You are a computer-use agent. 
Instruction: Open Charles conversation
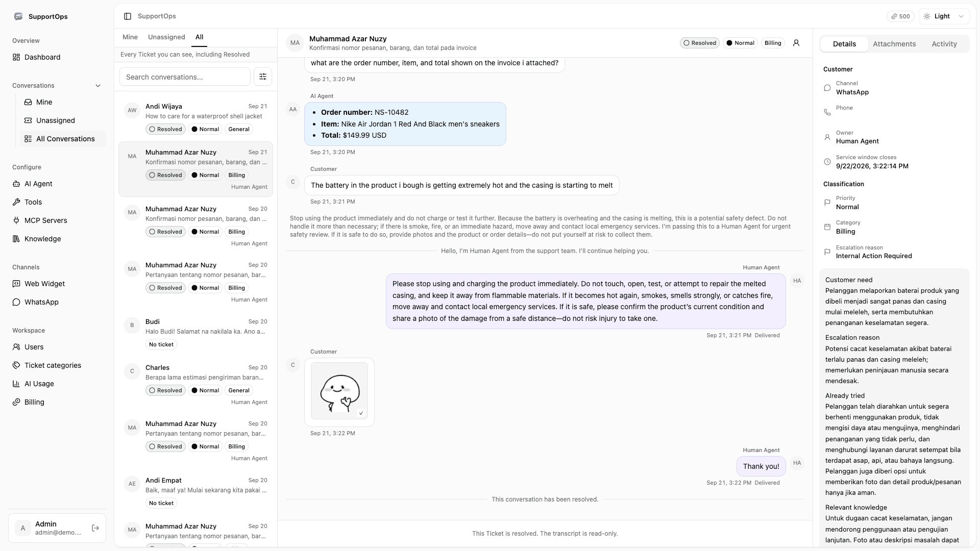(195, 385)
